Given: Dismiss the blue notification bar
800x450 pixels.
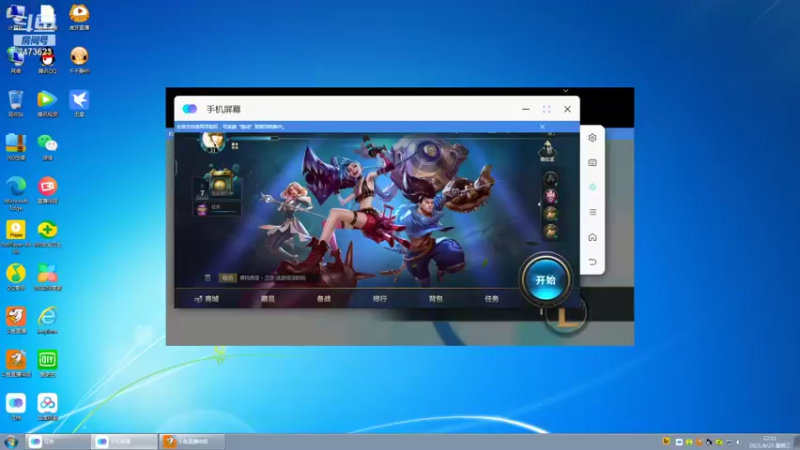Looking at the screenshot, I should [x=542, y=127].
